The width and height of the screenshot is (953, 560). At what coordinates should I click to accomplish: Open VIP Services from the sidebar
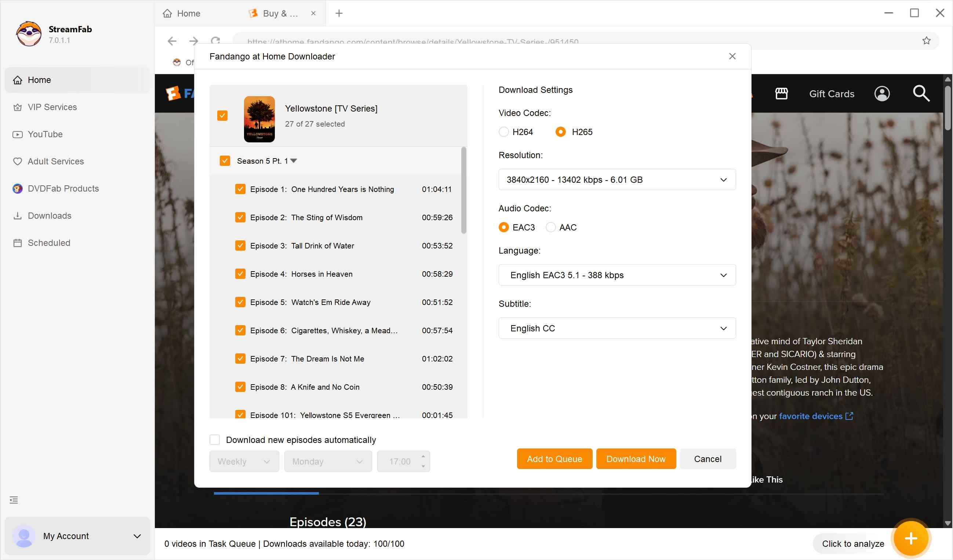(52, 107)
